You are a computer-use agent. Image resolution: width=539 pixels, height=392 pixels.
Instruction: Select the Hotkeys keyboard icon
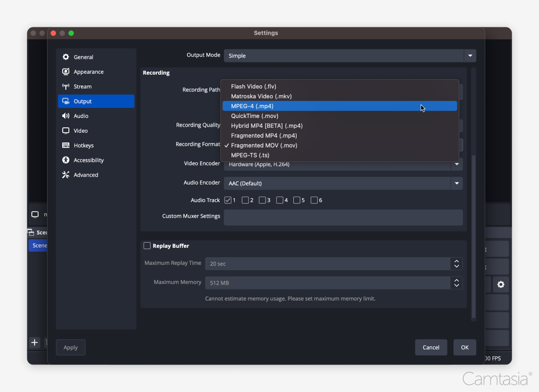(66, 145)
